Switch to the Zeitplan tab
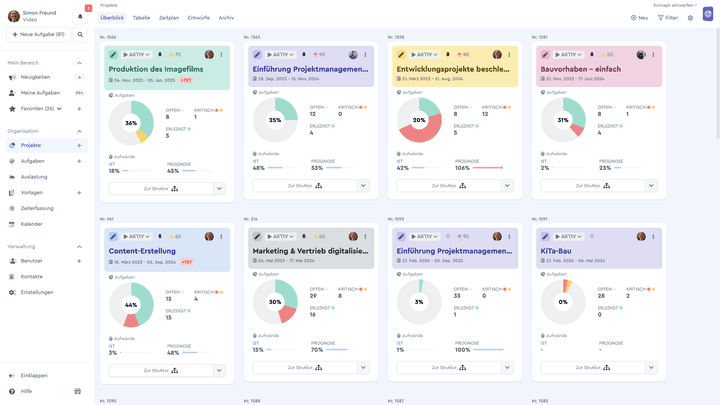 [x=169, y=18]
